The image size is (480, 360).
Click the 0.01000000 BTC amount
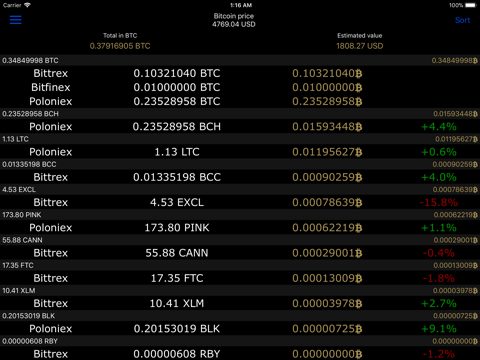177,87
